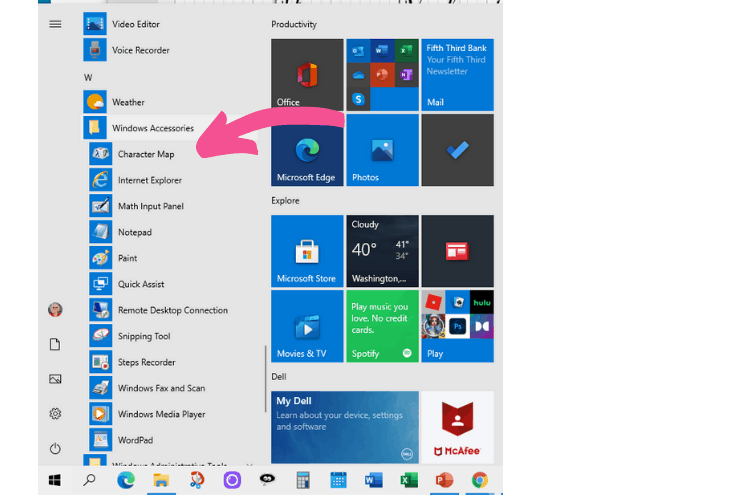Launch the Snipping Tool
This screenshot has width=745, height=495.
171,336
